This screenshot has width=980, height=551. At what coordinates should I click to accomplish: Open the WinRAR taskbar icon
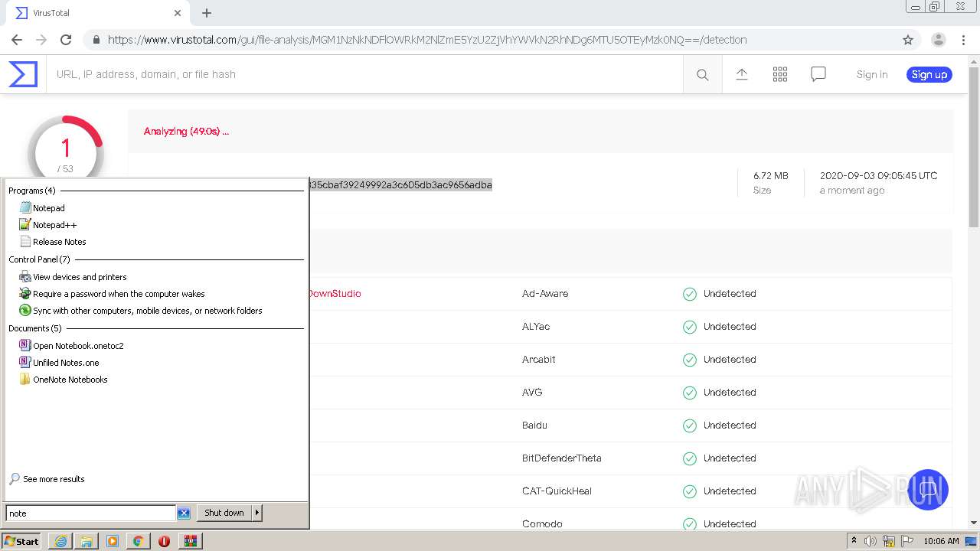point(190,541)
